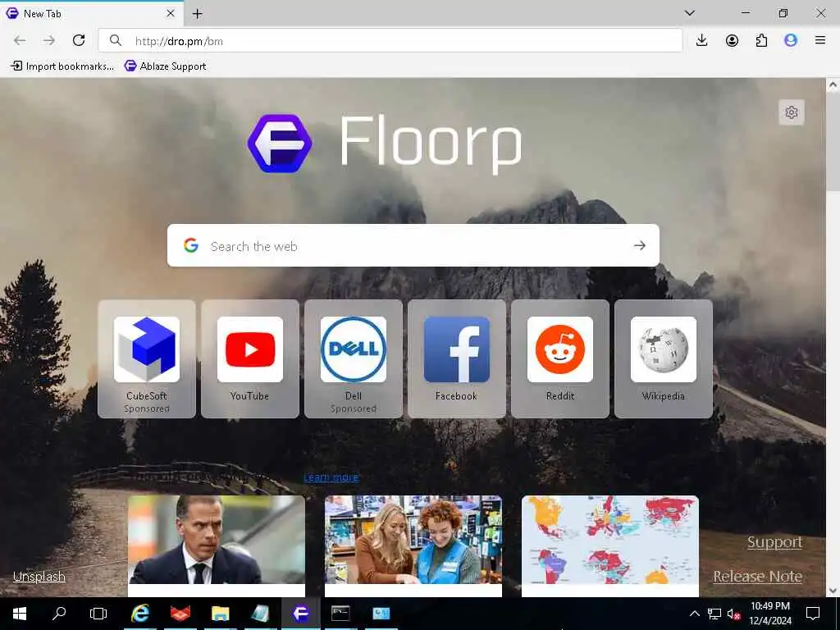Open the story with two women shopping
Viewport: 840px width, 630px height.
click(x=413, y=546)
